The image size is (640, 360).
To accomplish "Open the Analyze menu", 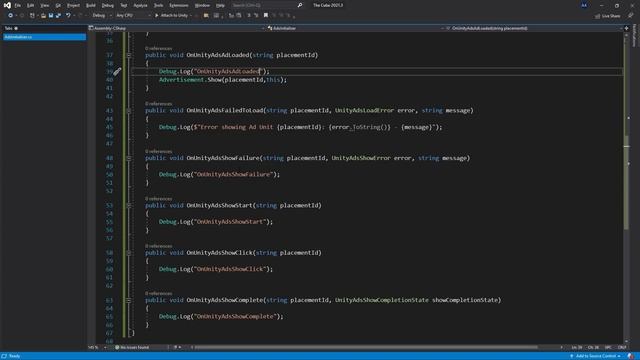I will (x=140, y=5).
